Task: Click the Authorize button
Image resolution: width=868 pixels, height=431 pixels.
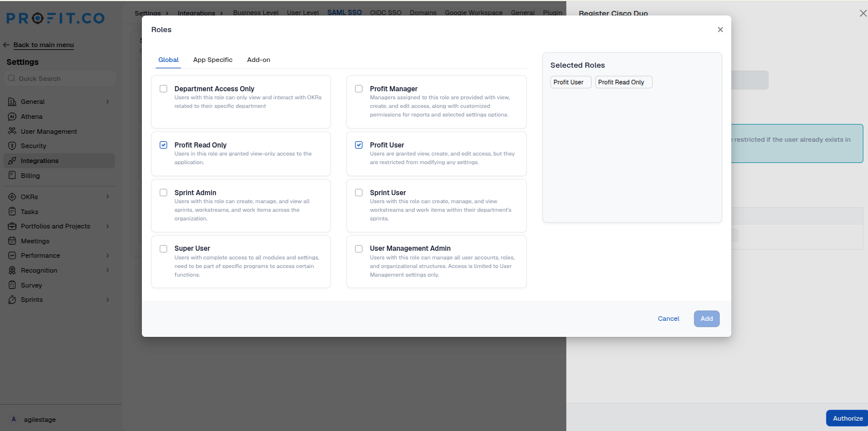Action: [847, 418]
